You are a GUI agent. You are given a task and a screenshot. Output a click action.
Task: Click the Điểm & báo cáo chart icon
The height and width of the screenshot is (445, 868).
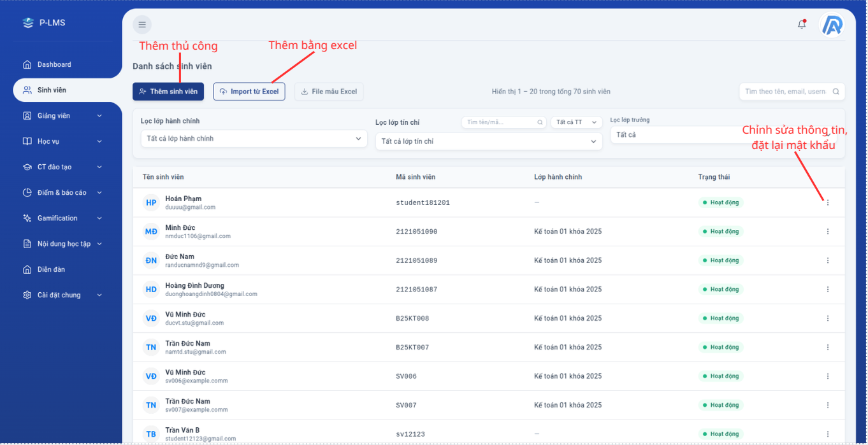click(27, 192)
